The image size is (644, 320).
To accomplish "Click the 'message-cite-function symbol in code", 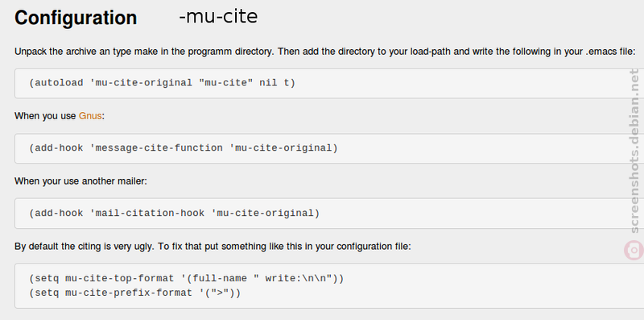I will [x=156, y=148].
